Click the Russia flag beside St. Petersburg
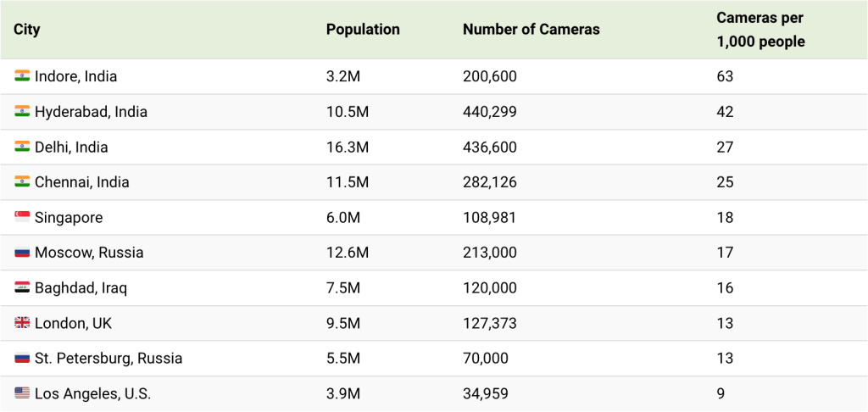 pos(22,359)
